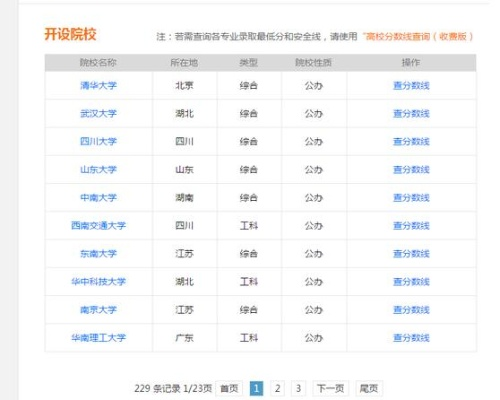Click the 开设院校 section heading
The height and width of the screenshot is (400, 500).
(x=70, y=34)
